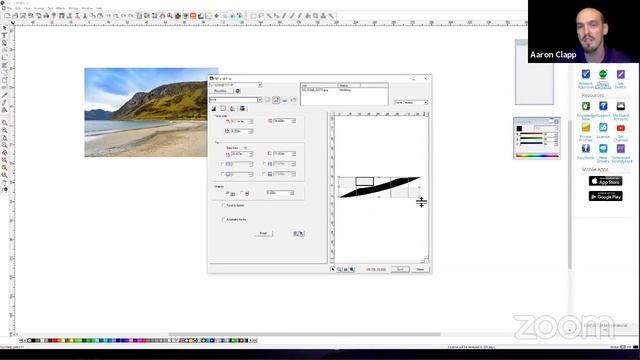Toggle the first right checkbox in Tile section

(x=264, y=164)
